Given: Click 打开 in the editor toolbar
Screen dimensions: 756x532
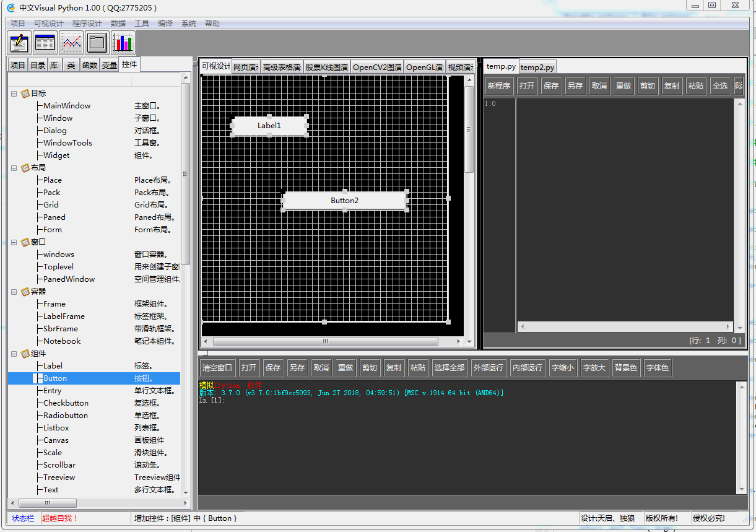Looking at the screenshot, I should [527, 86].
